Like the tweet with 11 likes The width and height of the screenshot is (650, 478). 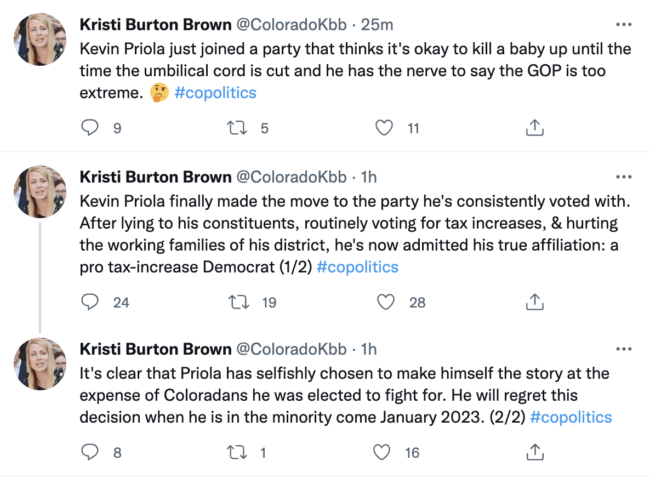383,127
